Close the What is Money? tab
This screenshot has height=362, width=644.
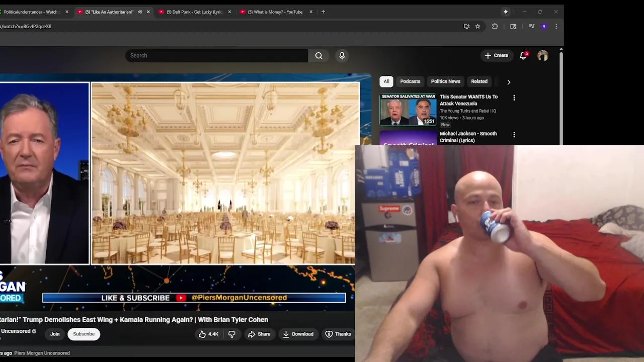coord(311,12)
